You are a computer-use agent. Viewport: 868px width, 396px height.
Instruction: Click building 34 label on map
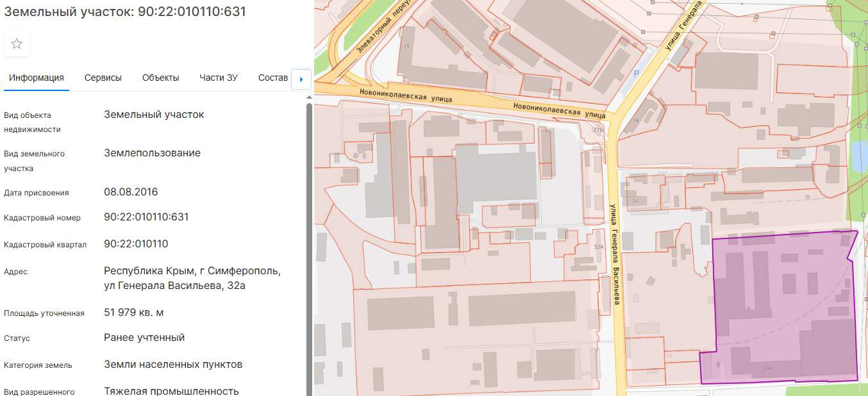[x=635, y=201]
